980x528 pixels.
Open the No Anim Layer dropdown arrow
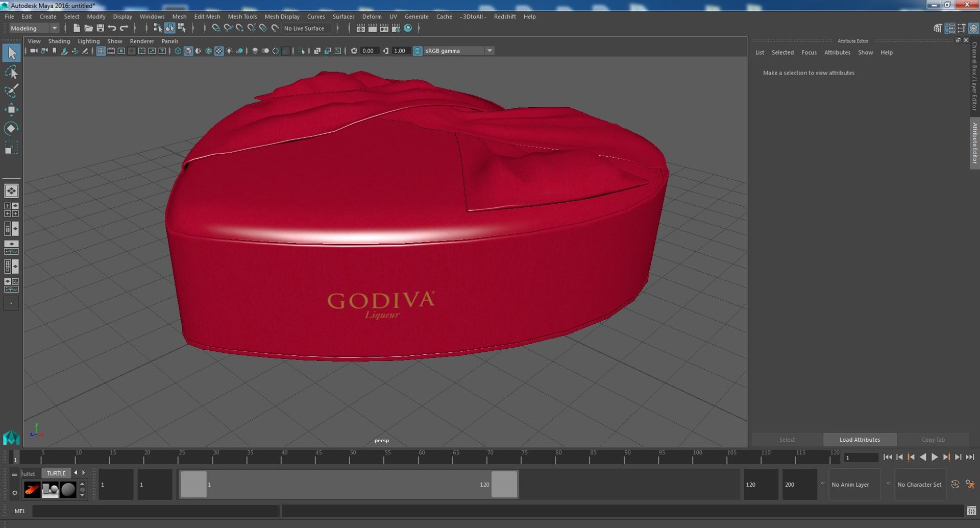(x=822, y=484)
